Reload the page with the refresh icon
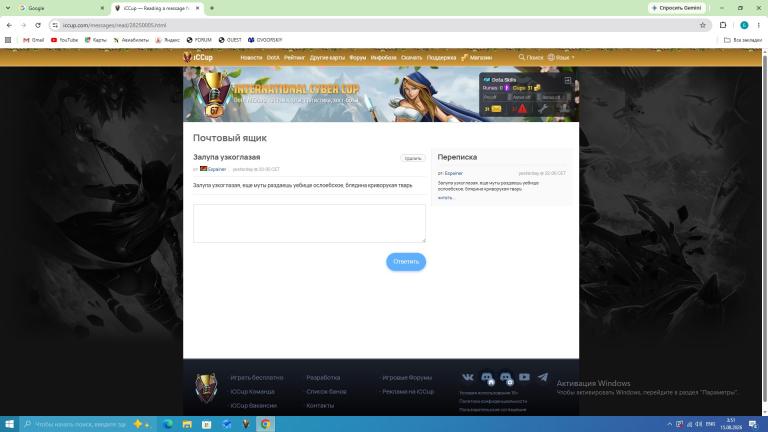768x432 pixels. (38, 25)
